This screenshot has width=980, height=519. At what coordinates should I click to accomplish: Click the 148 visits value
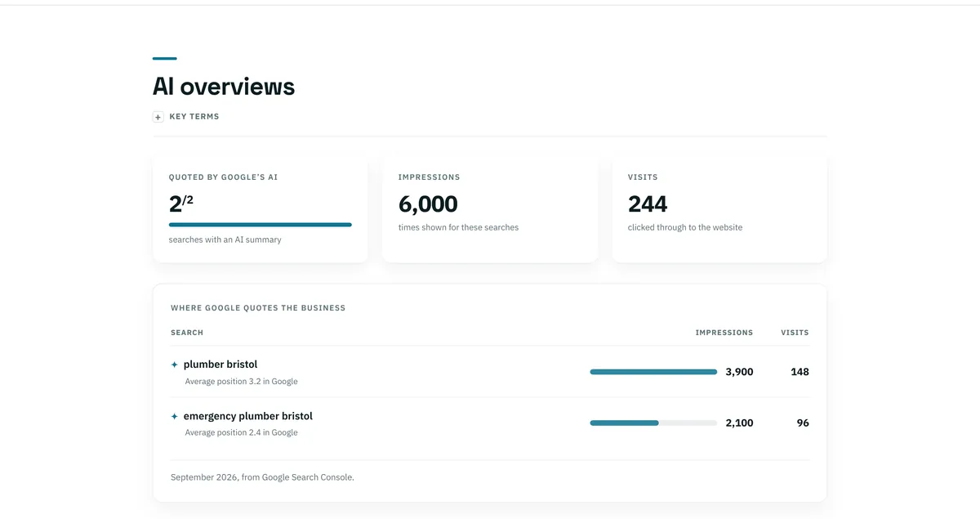800,372
